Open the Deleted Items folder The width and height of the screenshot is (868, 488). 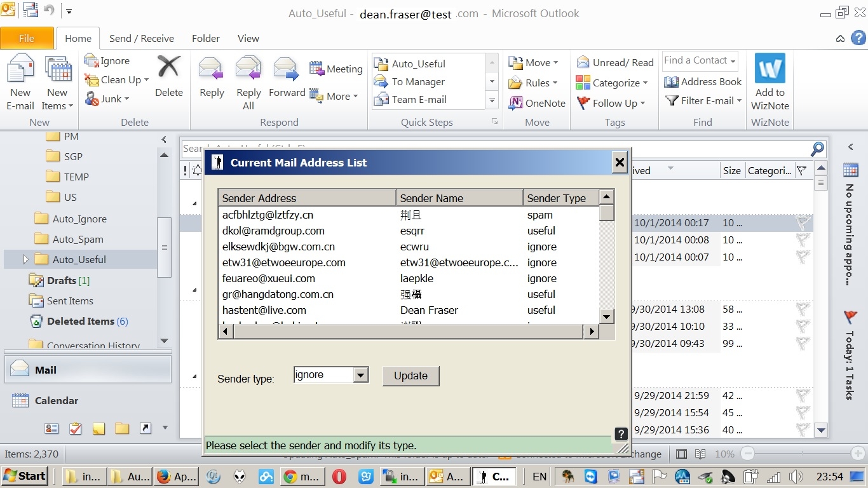tap(79, 321)
